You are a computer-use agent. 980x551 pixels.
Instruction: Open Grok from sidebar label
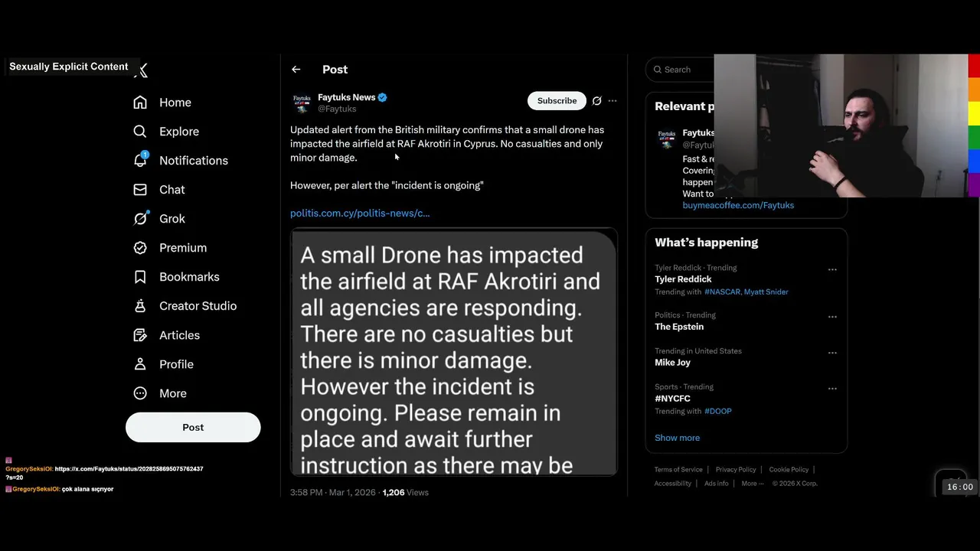(x=172, y=219)
